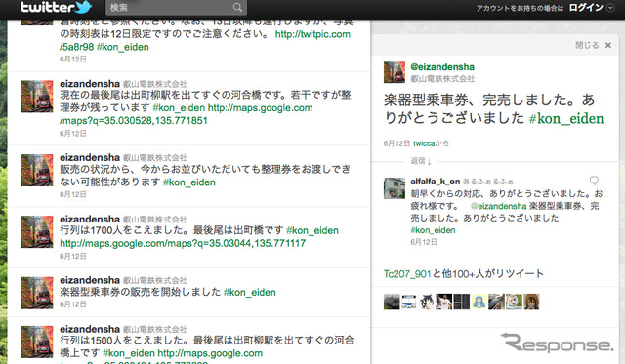Open #kon_eiden in 行列は1700人 tweet
625x364 pixels.
(x=312, y=230)
